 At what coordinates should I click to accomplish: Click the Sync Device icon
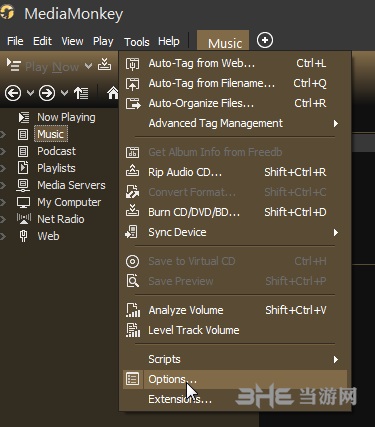pyautogui.click(x=132, y=232)
